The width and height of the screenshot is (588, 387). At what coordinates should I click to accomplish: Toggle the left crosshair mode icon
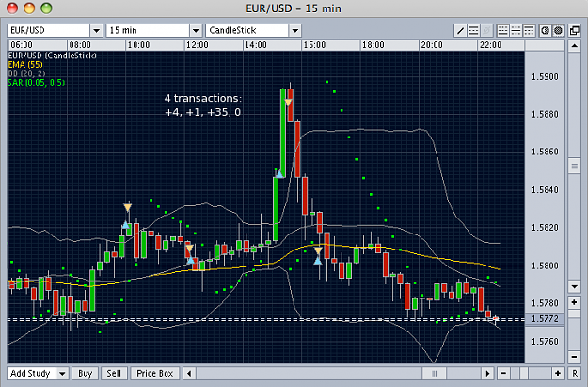[x=546, y=31]
